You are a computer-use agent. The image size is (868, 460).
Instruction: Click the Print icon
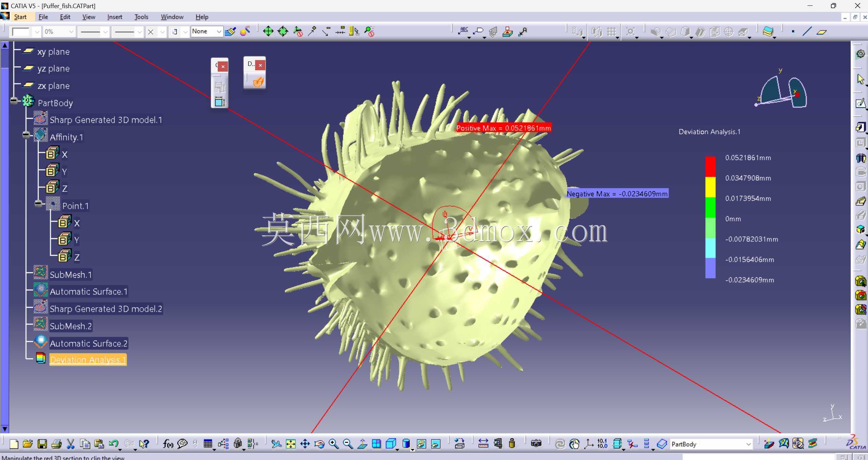[x=56, y=444]
